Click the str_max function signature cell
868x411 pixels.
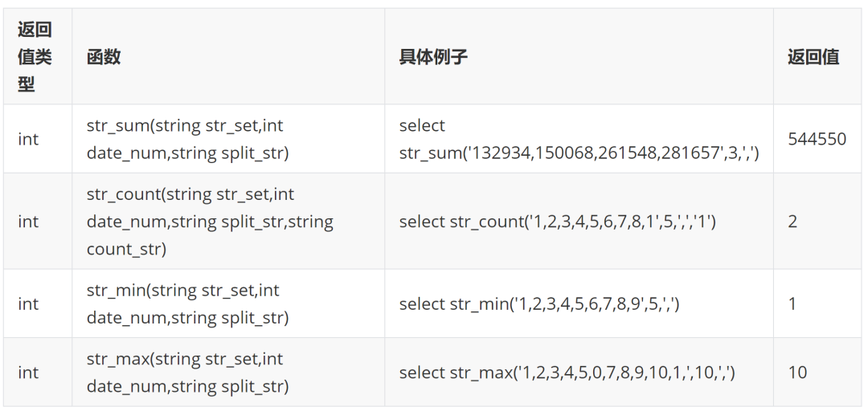click(187, 372)
